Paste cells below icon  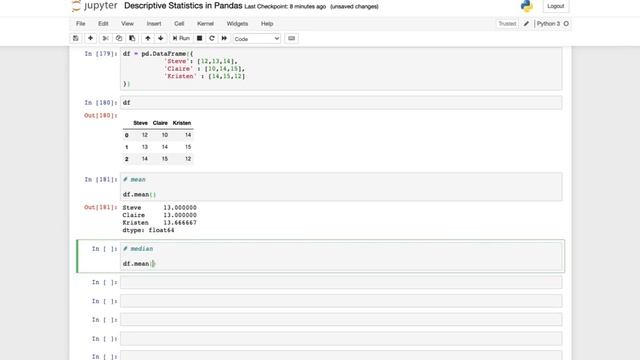pos(132,38)
